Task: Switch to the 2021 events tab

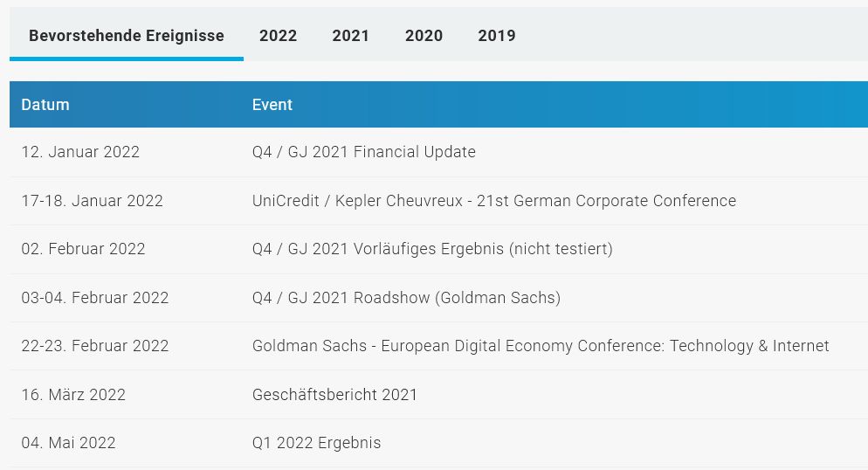Action: [350, 36]
